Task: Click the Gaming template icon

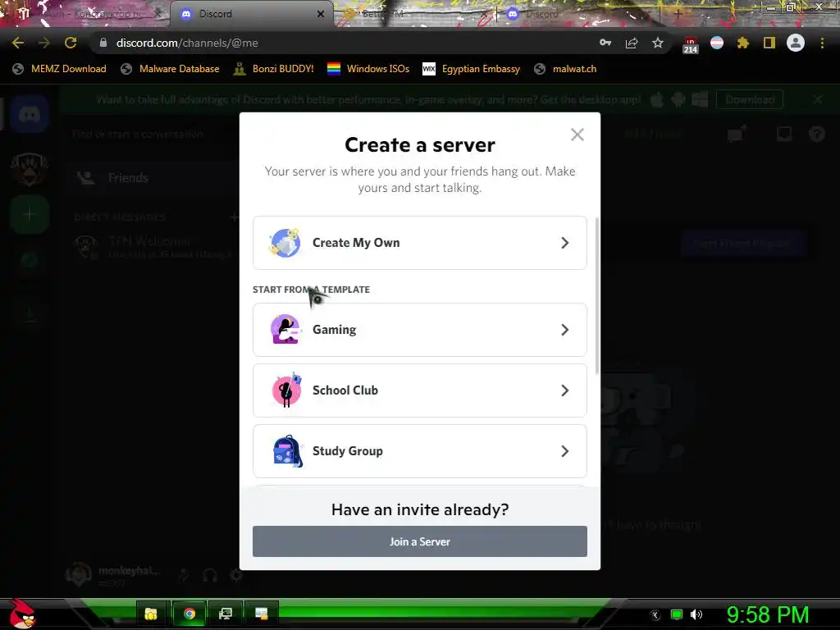Action: [285, 330]
